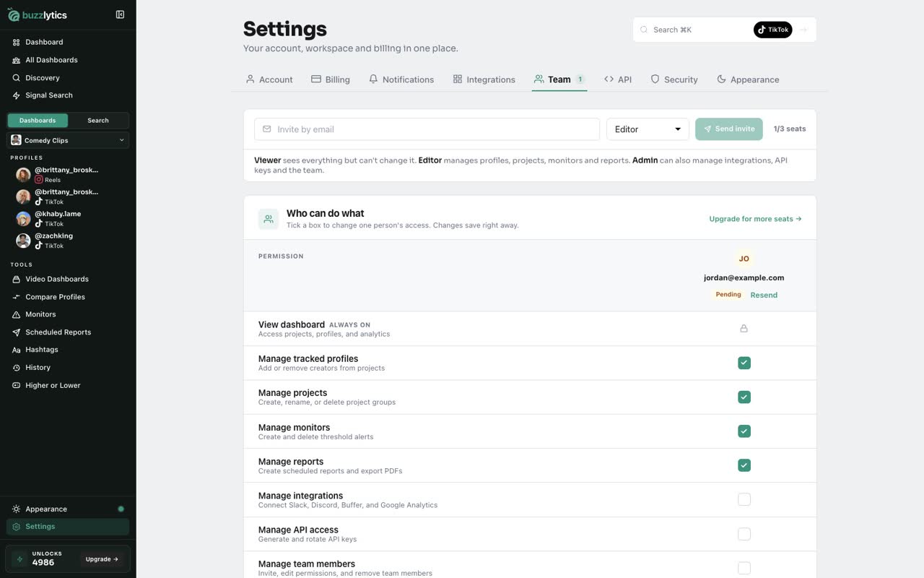The width and height of the screenshot is (924, 578).
Task: Uncheck Manage projects permission
Action: point(744,397)
